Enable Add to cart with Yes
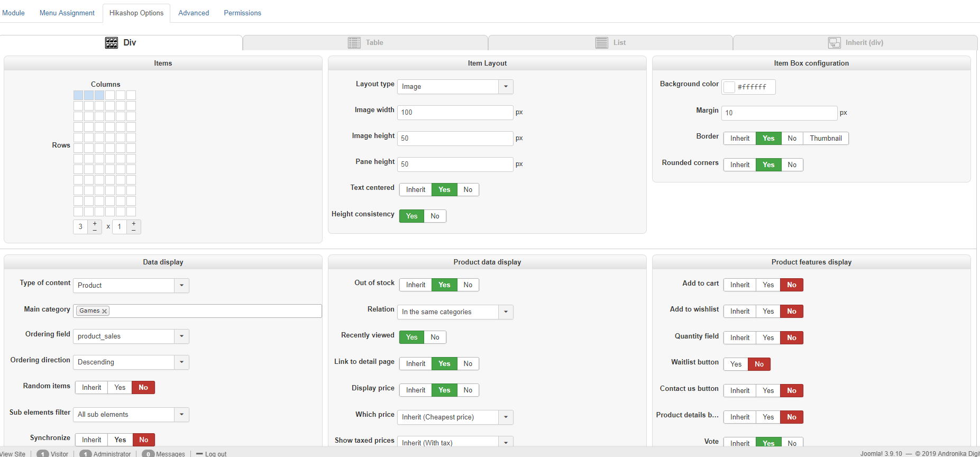The width and height of the screenshot is (980, 457). [768, 285]
